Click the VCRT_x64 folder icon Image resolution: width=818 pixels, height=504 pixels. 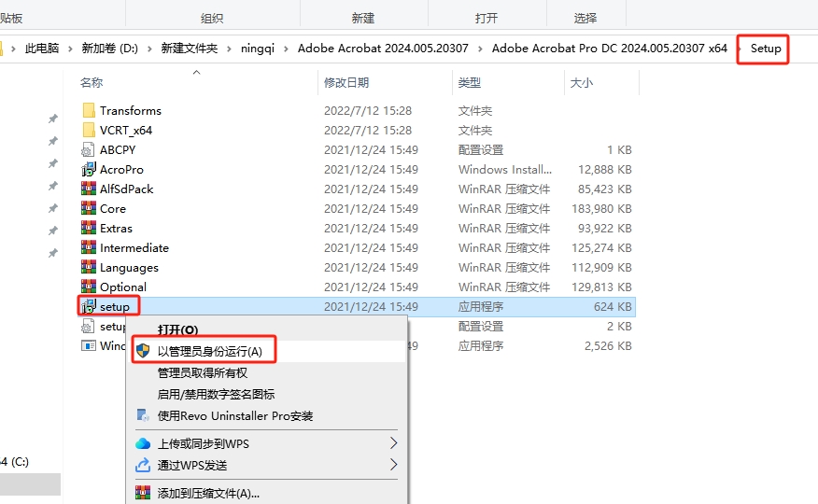89,131
